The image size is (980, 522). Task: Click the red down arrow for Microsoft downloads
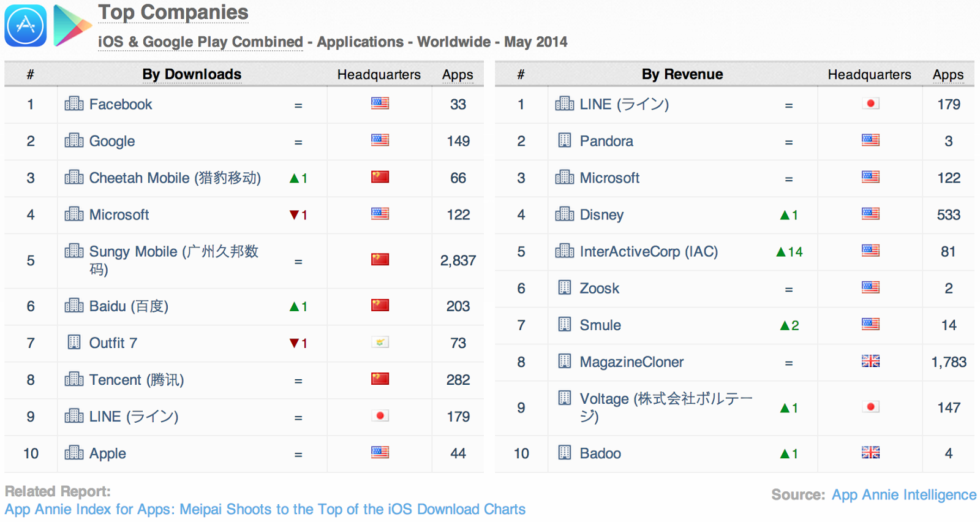[x=294, y=215]
